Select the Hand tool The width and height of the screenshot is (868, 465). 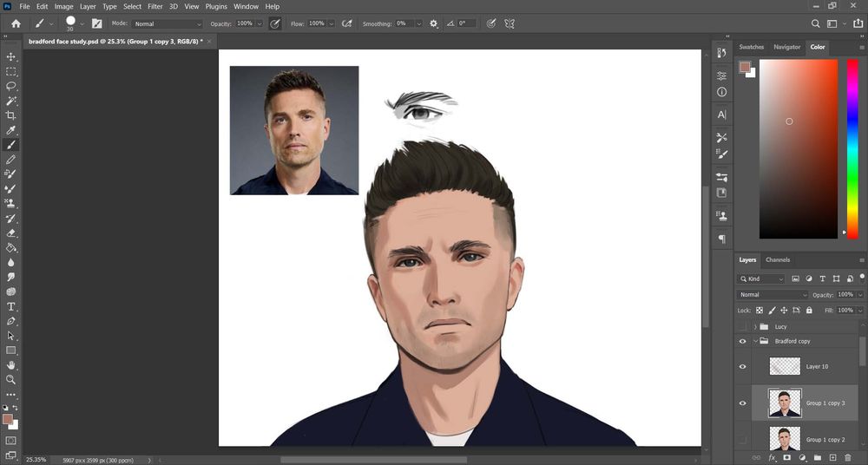11,365
